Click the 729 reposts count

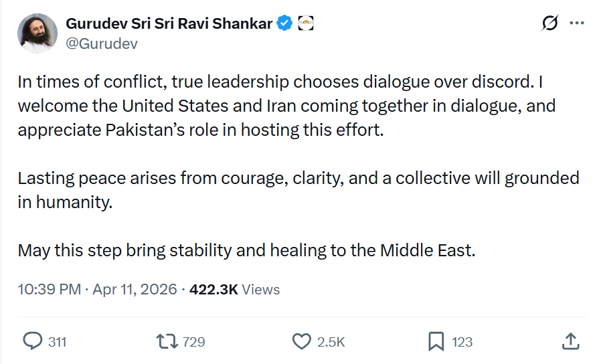(x=193, y=342)
